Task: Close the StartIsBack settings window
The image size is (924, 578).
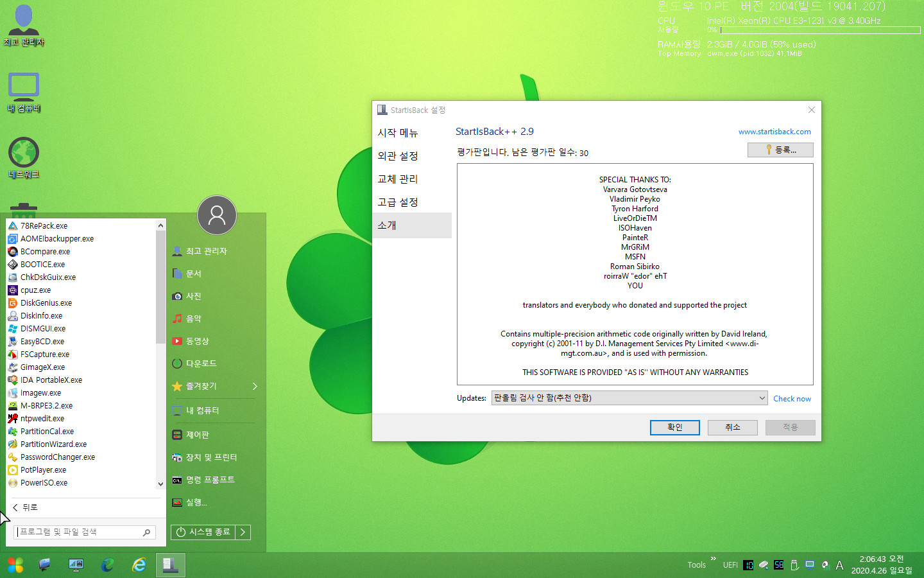Action: coord(811,110)
